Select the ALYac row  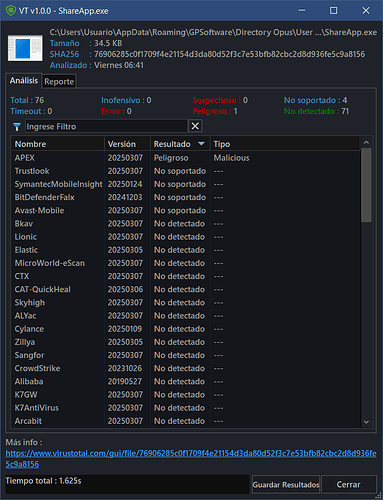pyautogui.click(x=186, y=316)
